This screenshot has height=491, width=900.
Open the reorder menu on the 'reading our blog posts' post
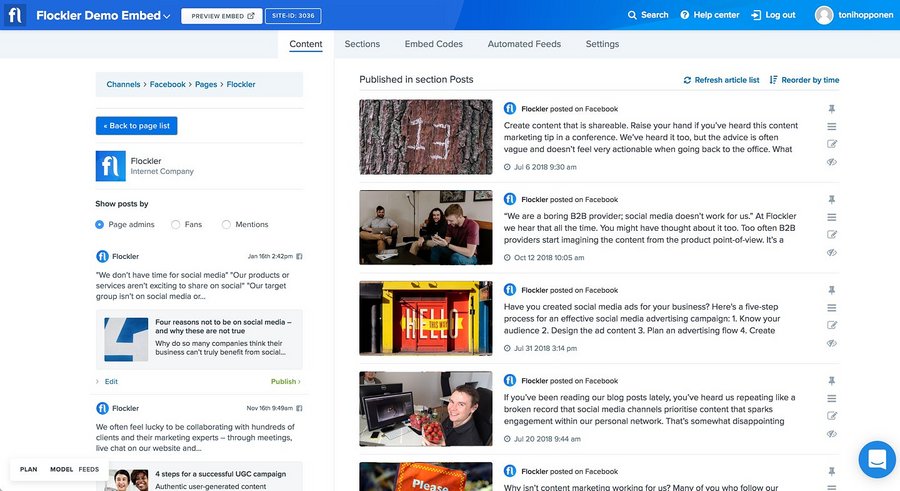[x=832, y=399]
